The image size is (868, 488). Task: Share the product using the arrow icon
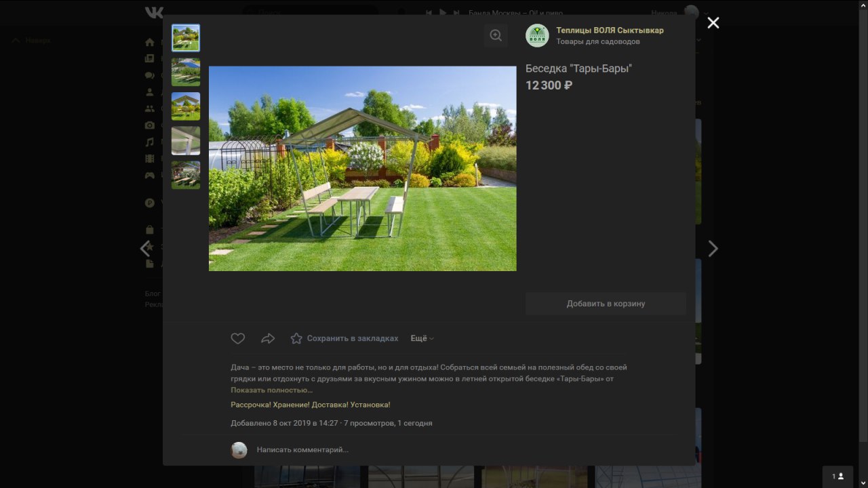coord(268,338)
